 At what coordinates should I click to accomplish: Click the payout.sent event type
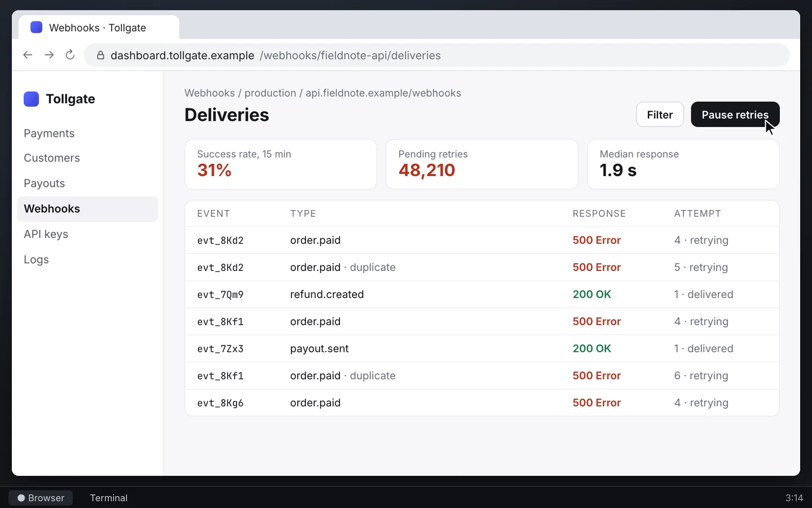tap(319, 349)
